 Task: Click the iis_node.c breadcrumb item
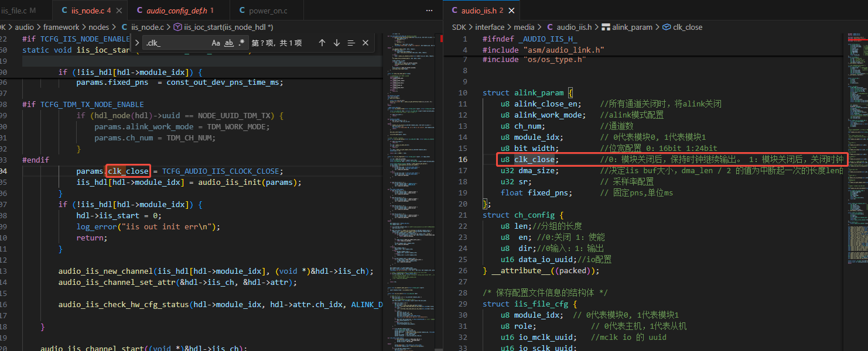tap(142, 27)
